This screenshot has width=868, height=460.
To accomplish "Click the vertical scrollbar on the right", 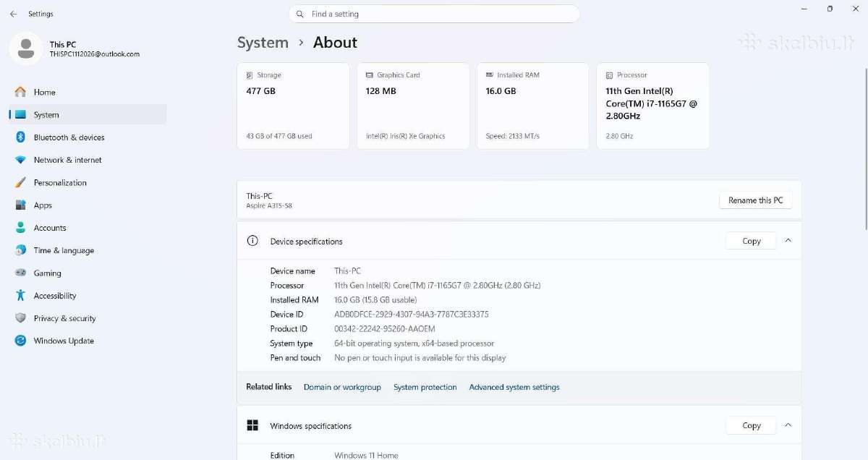I will coord(865,150).
